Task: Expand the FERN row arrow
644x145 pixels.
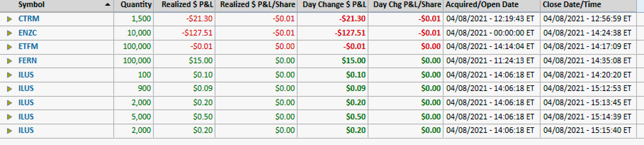Action: point(10,61)
